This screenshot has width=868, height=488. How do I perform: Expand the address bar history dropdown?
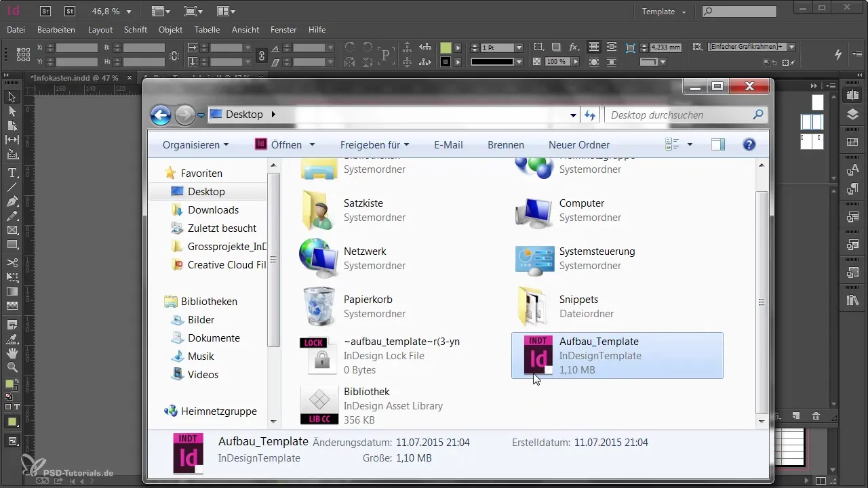tap(574, 115)
